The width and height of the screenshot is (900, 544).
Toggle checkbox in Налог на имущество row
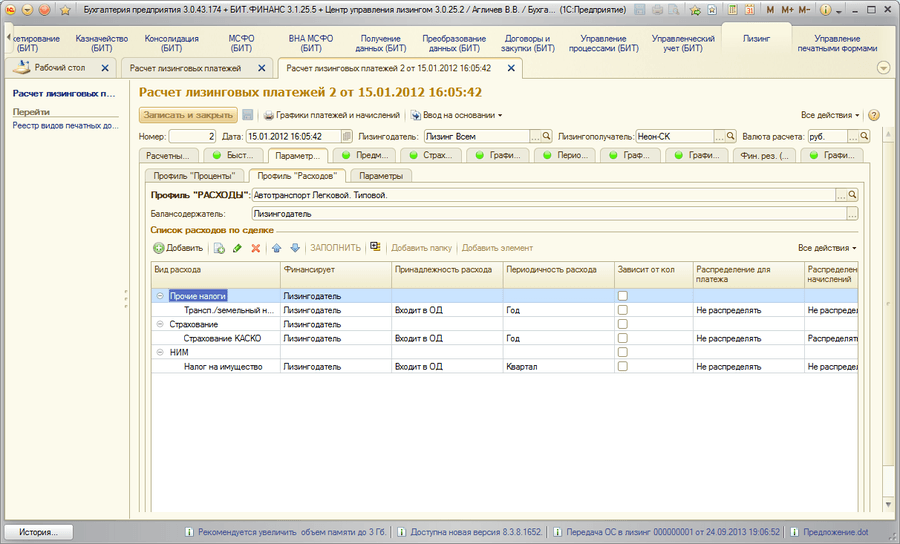[x=623, y=366]
